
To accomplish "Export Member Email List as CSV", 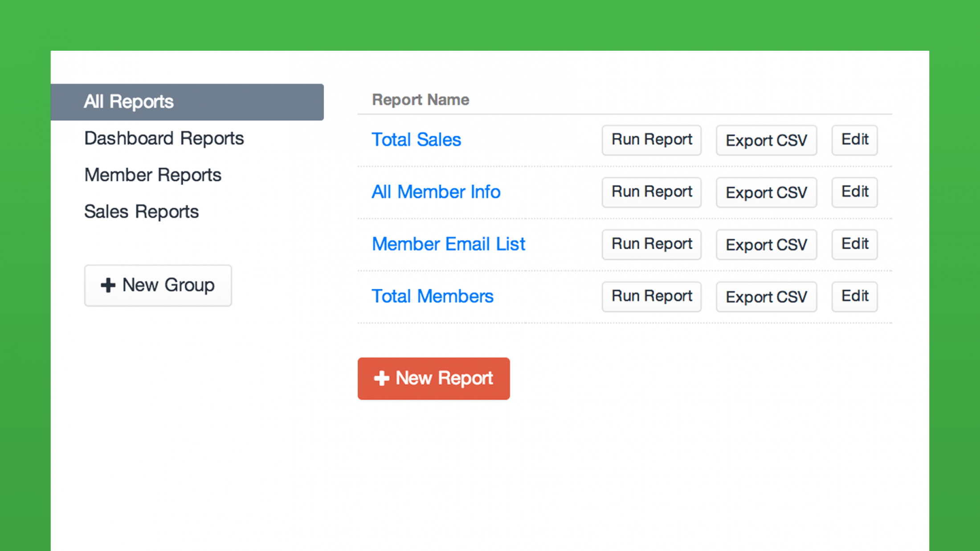I will coord(766,245).
